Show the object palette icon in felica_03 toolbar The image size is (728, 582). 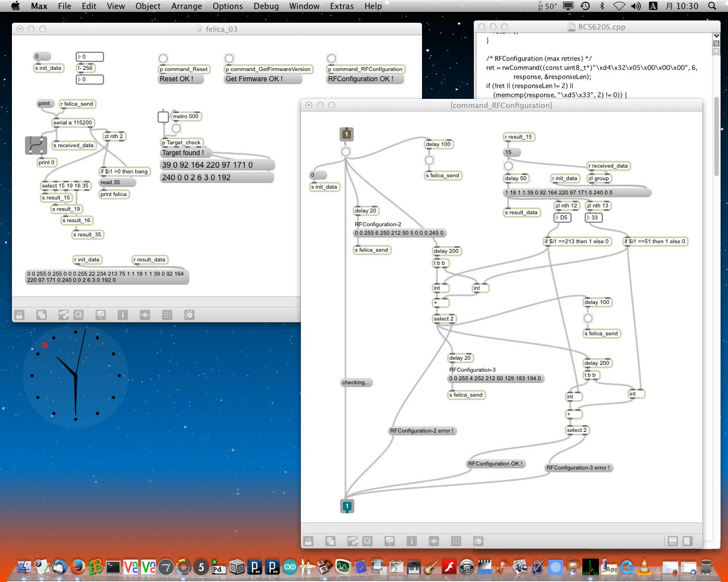[64, 315]
